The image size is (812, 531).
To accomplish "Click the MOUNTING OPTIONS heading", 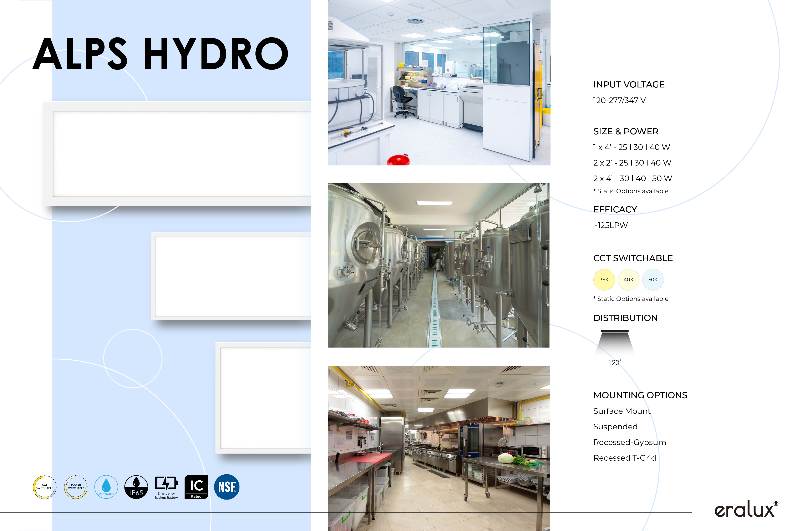I will [x=640, y=395].
